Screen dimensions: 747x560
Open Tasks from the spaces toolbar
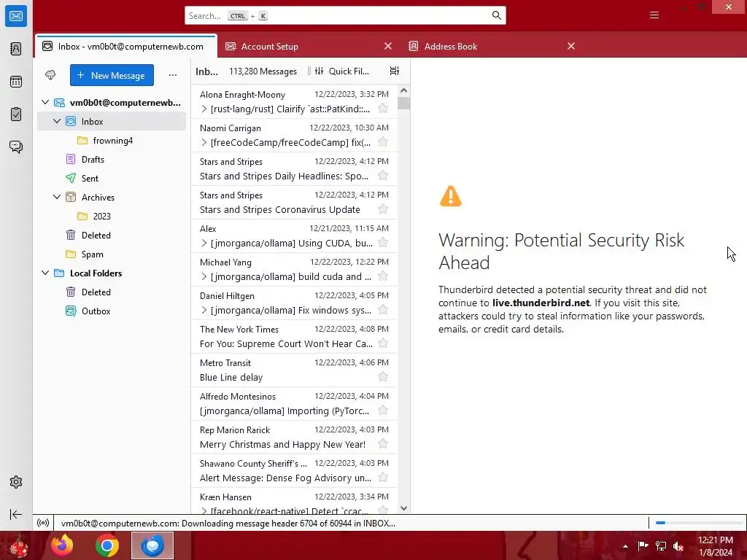pos(16,114)
